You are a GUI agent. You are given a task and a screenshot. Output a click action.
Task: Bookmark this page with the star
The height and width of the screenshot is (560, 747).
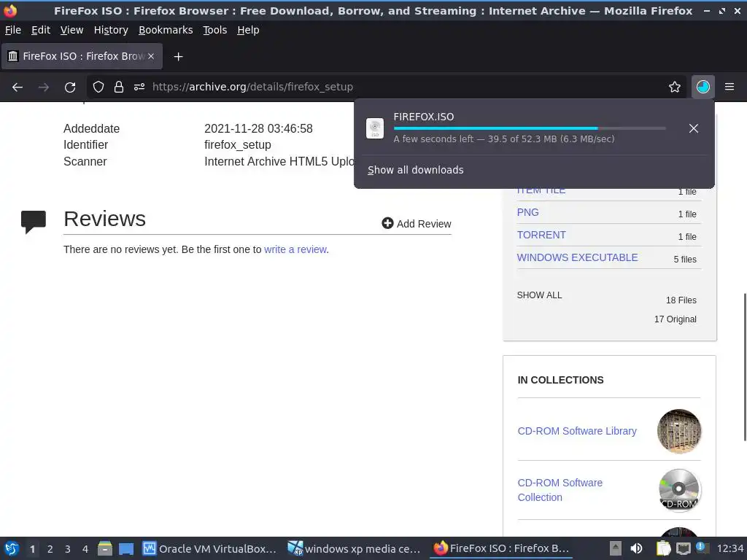(x=675, y=87)
